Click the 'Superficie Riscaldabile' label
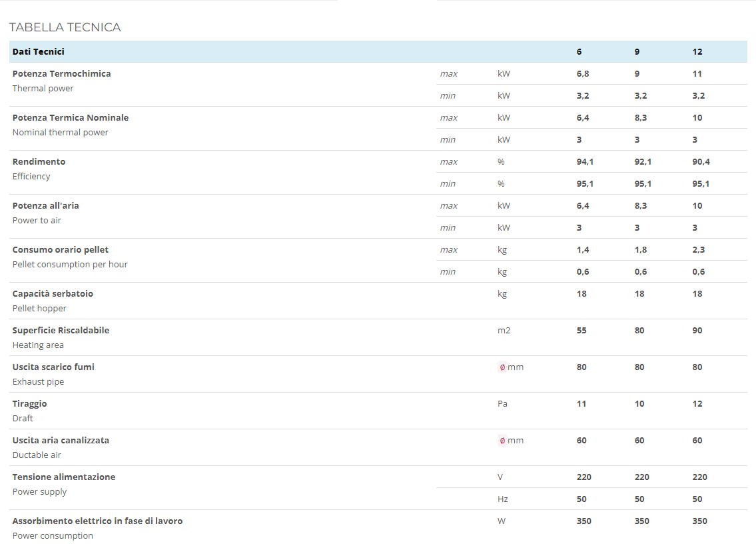Image resolution: width=756 pixels, height=554 pixels. (61, 331)
